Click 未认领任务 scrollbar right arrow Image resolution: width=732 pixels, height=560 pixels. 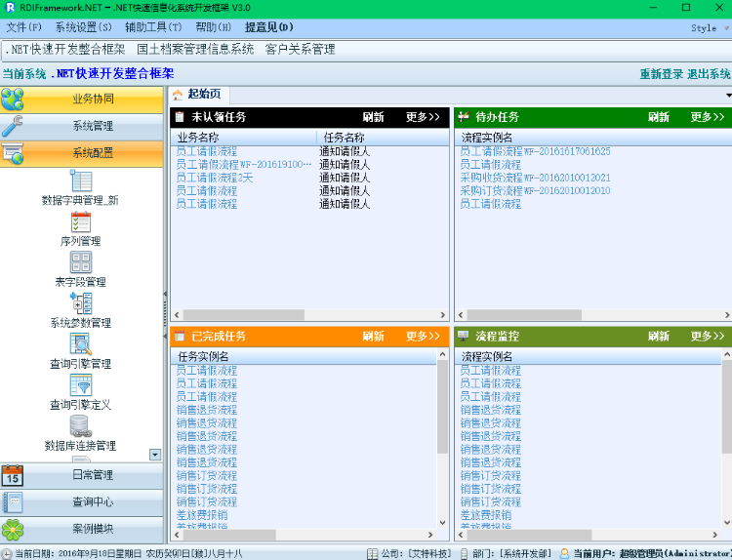442,315
